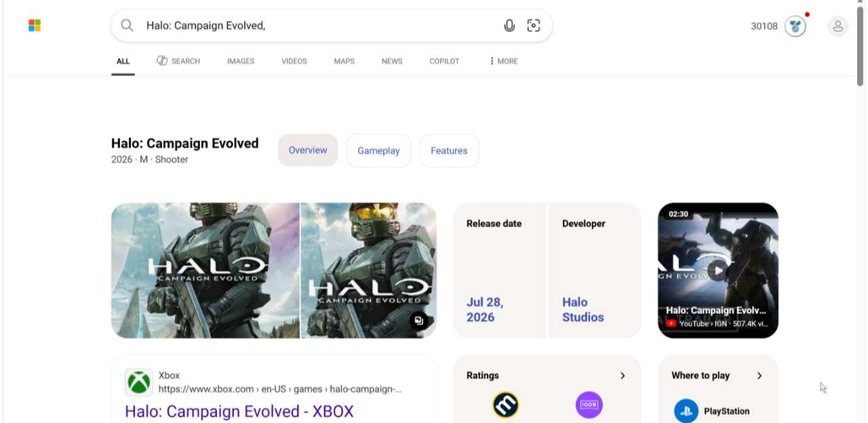868x423 pixels.
Task: Click the Halo: Campaign Evolved heading
Action: (185, 143)
